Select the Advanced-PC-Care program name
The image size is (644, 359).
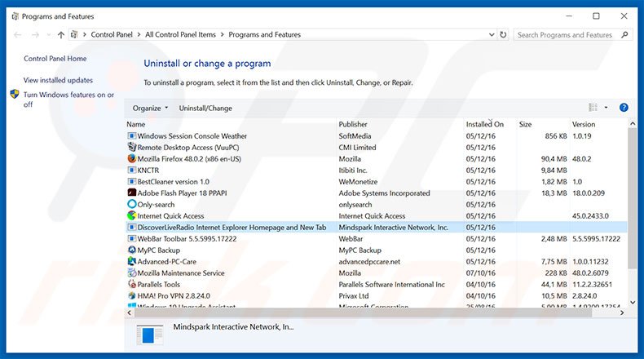click(x=167, y=262)
